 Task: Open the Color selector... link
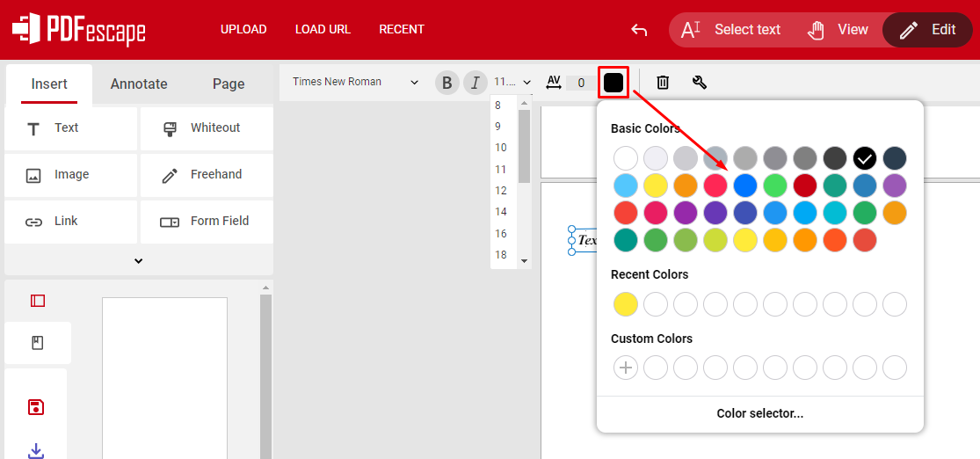[x=760, y=413]
